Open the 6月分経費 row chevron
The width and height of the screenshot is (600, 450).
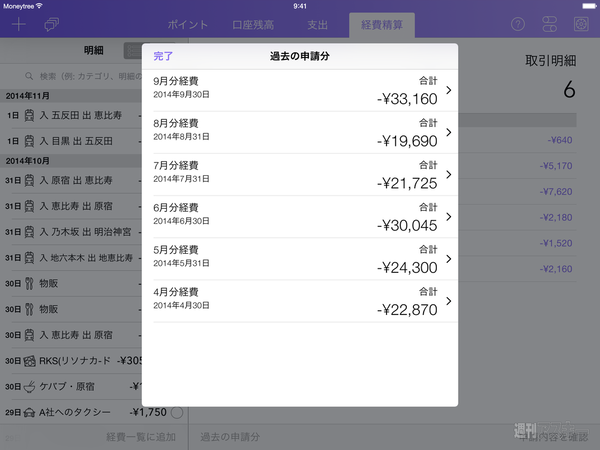coord(449,217)
